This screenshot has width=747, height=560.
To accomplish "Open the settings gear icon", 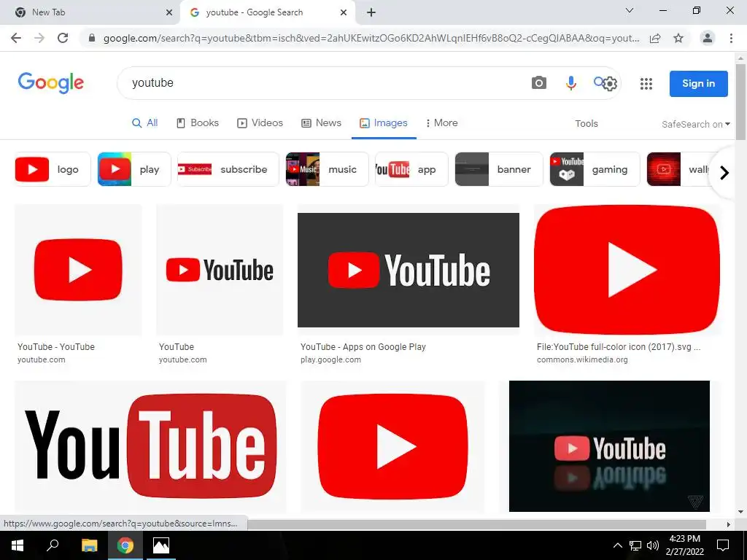I will (610, 84).
